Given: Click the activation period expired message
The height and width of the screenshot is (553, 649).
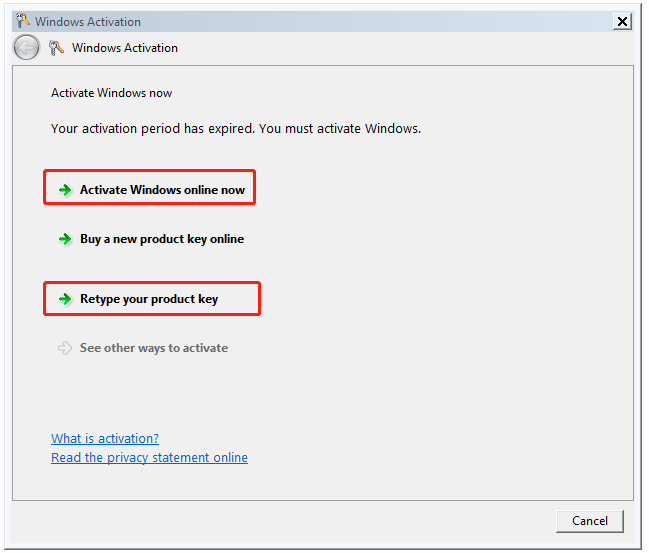Looking at the screenshot, I should [x=236, y=129].
